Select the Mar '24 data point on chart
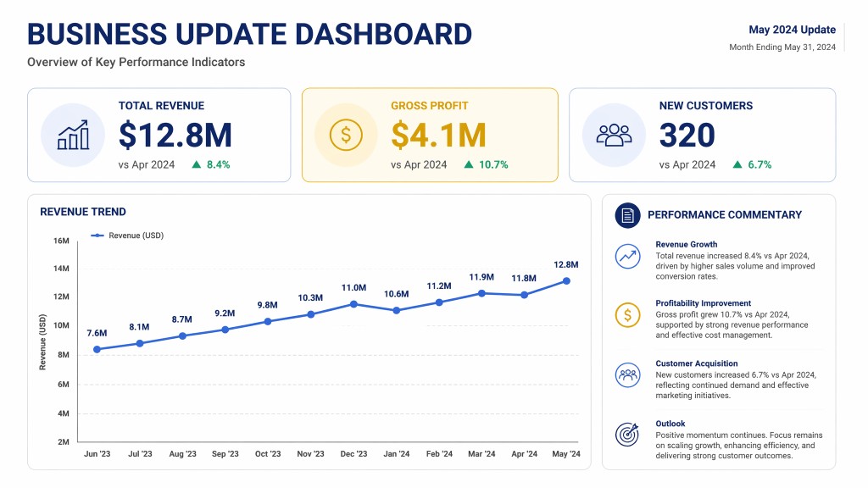This screenshot has height=488, width=868. pyautogui.click(x=481, y=293)
